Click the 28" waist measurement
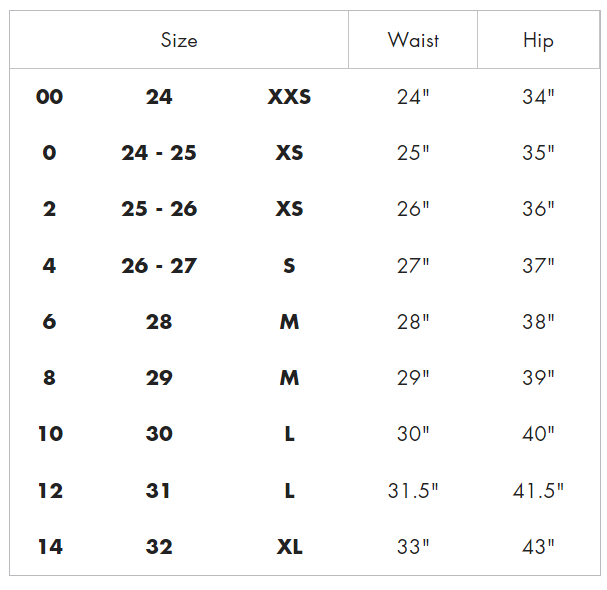This screenshot has height=590, width=607. tap(413, 322)
